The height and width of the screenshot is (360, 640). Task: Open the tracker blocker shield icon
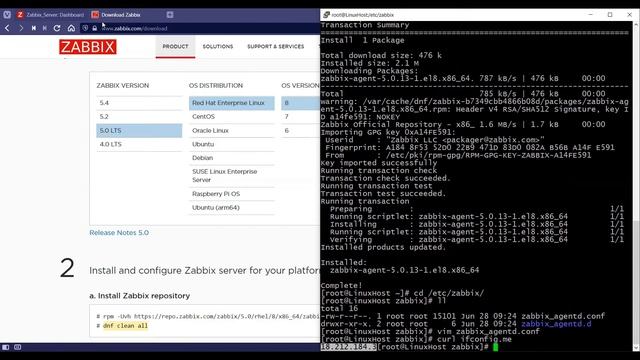pos(85,28)
